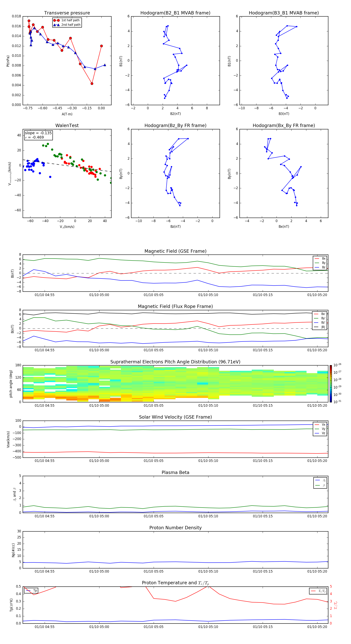Click the "Np(#/cc)" y-axis label
This screenshot has height=644, width=351.
(x=13, y=550)
